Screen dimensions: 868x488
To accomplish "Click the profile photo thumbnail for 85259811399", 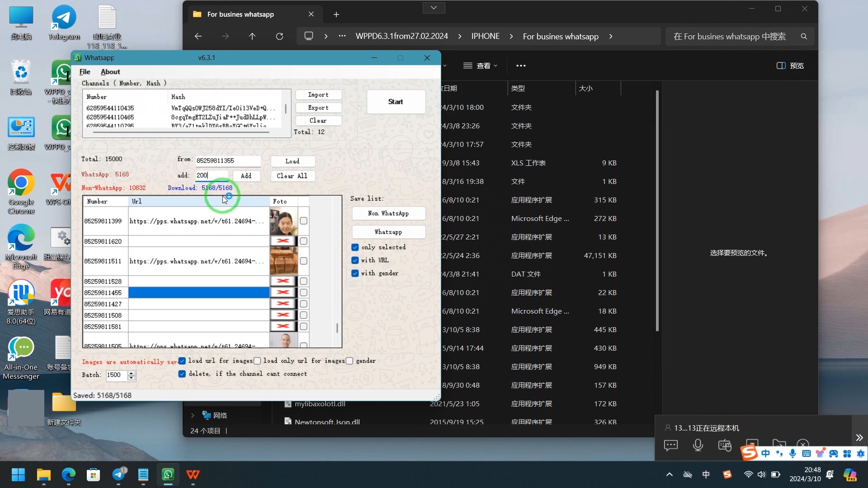I will click(284, 222).
